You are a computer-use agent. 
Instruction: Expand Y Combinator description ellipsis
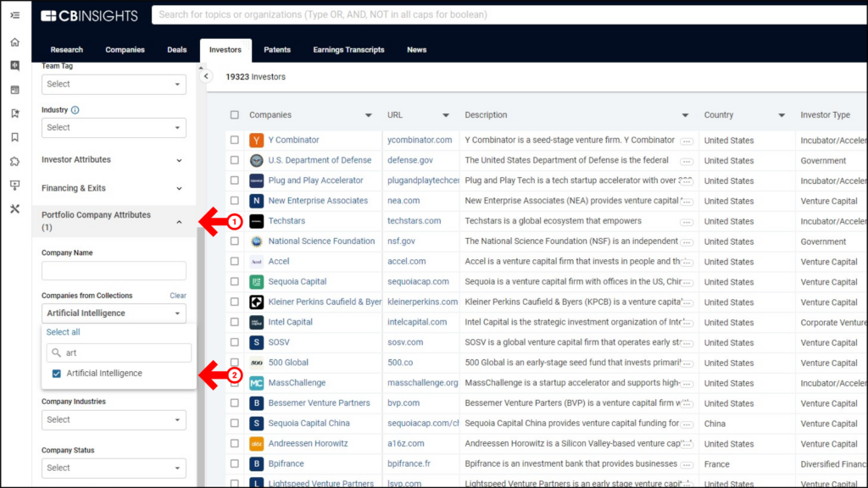coord(687,141)
